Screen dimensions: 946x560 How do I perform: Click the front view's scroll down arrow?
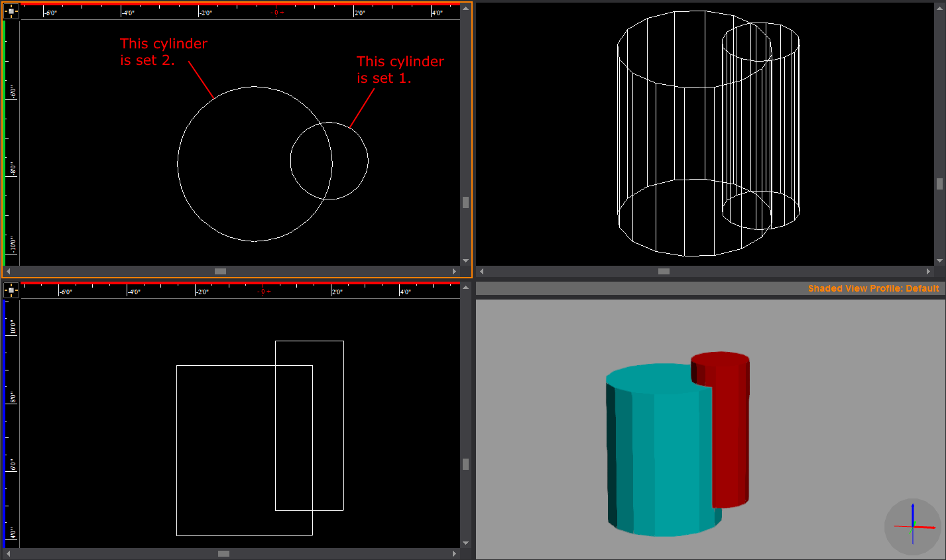[x=465, y=543]
